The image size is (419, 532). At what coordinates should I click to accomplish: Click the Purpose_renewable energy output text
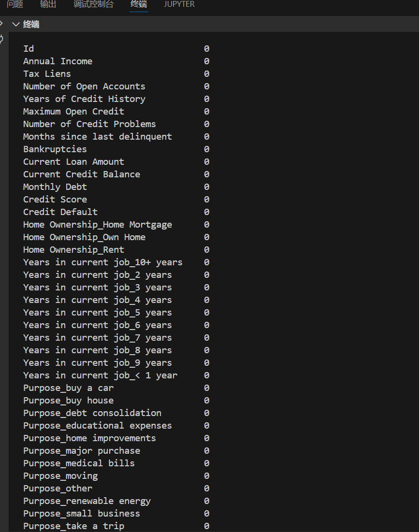point(87,501)
